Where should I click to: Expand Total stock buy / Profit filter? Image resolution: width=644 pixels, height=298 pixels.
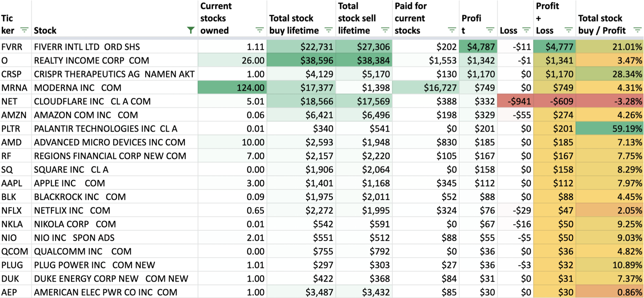637,30
